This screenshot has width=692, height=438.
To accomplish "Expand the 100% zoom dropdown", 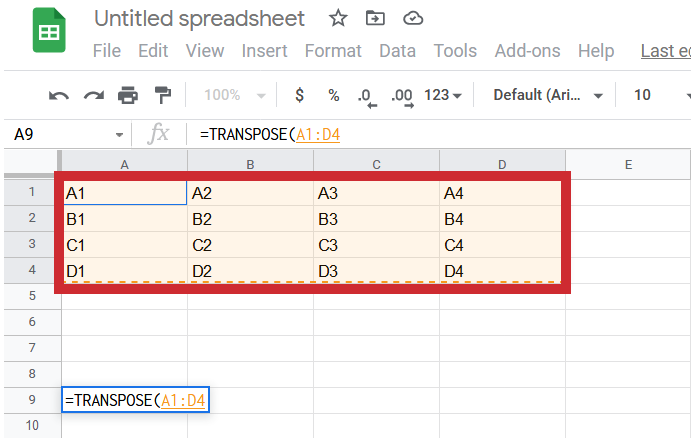I will pos(235,95).
